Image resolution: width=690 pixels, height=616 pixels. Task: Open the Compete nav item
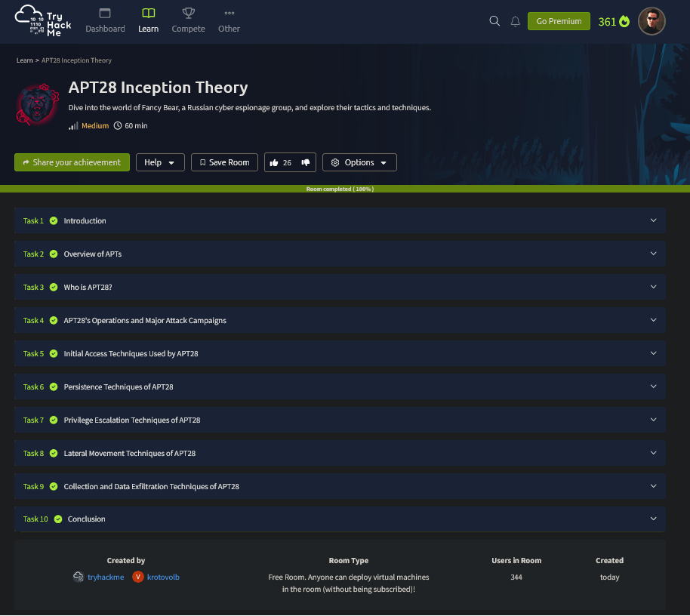(x=188, y=21)
